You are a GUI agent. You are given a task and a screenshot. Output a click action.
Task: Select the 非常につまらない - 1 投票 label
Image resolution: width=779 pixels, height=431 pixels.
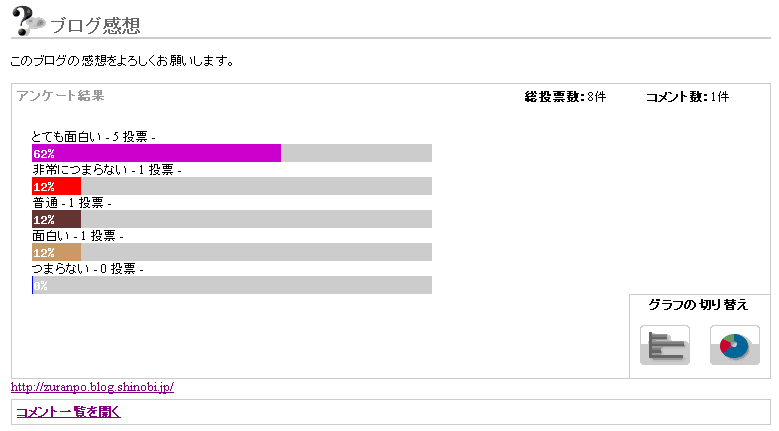click(x=106, y=170)
